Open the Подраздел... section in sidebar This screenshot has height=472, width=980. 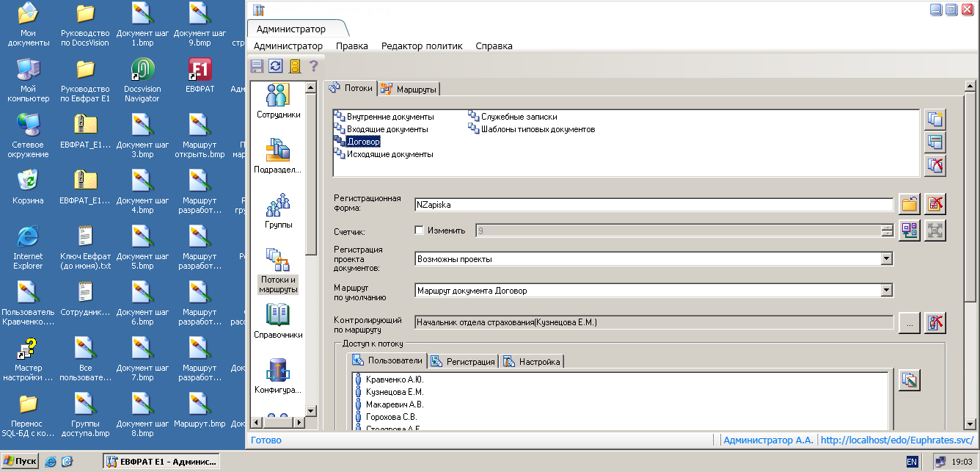(278, 156)
